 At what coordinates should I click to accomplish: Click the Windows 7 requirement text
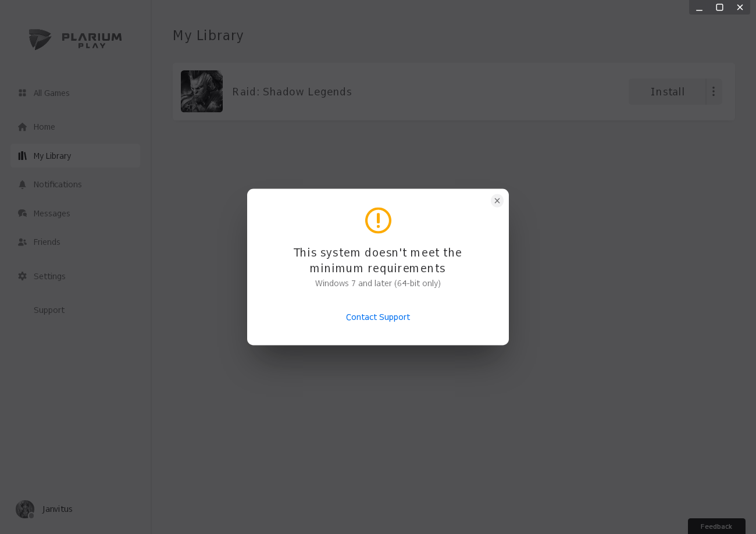[378, 283]
